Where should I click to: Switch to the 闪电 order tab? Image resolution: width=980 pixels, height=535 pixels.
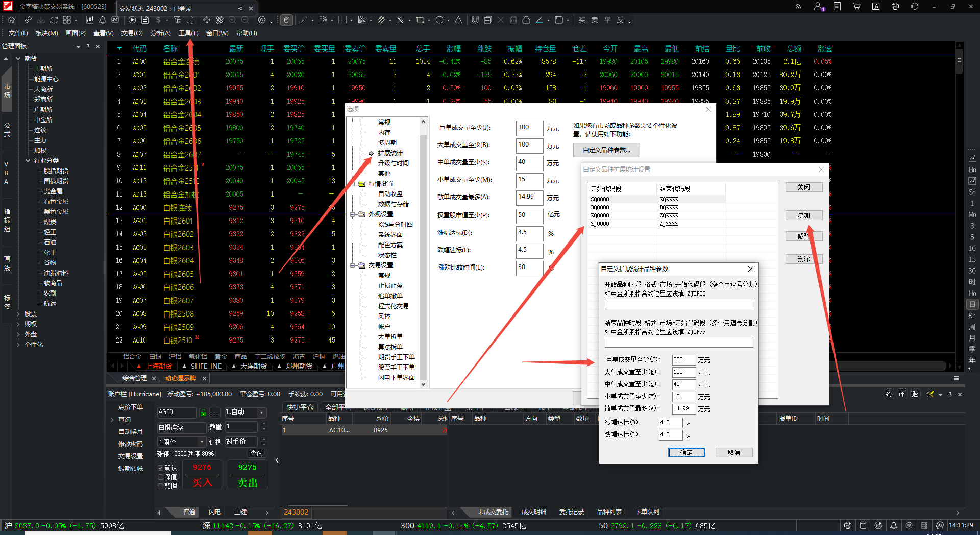pyautogui.click(x=215, y=512)
